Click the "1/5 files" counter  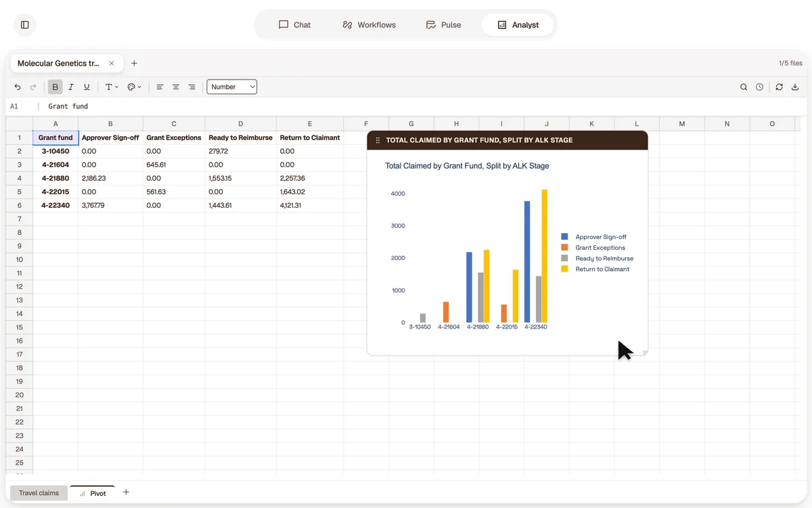point(790,63)
